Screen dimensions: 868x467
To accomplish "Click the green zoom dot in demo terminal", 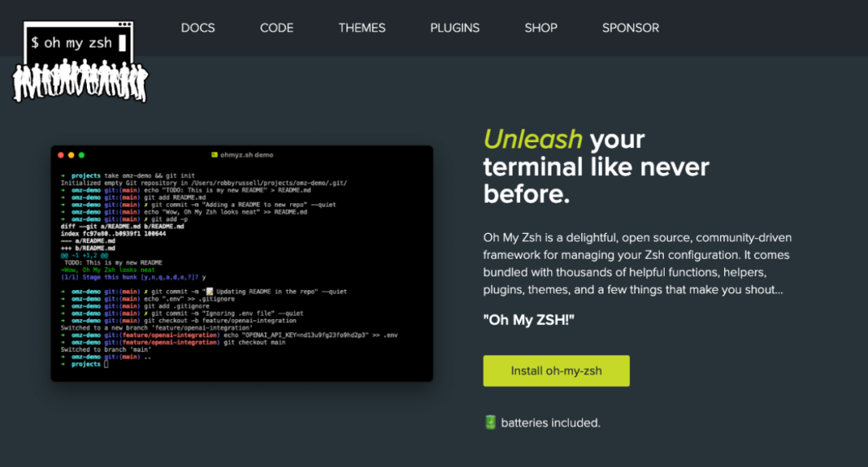I will pyautogui.click(x=81, y=155).
